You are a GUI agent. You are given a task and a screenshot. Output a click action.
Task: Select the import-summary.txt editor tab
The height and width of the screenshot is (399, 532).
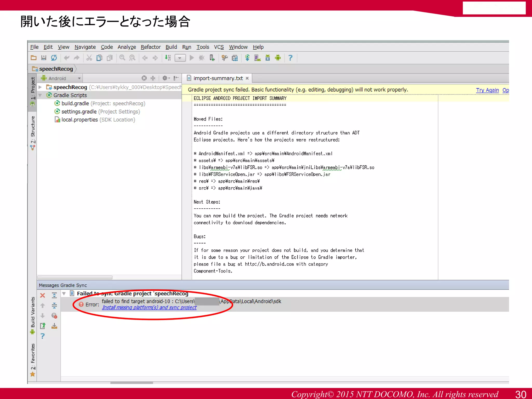[x=218, y=78]
